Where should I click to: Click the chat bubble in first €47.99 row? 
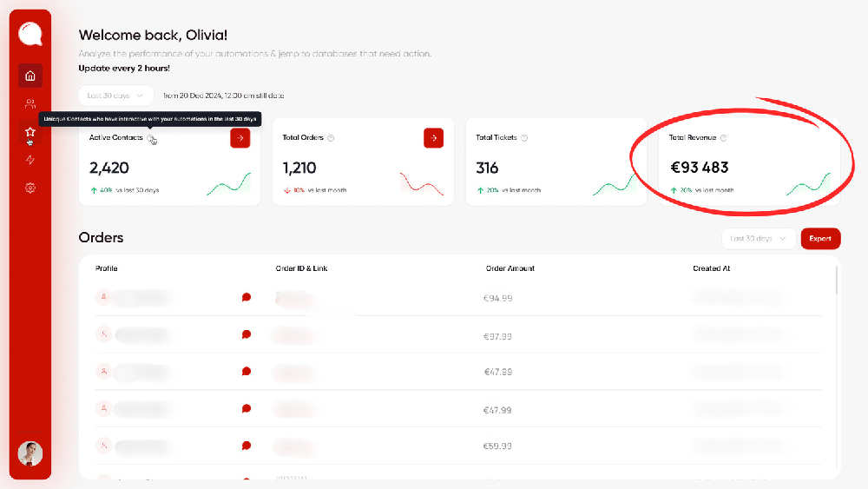(x=247, y=372)
